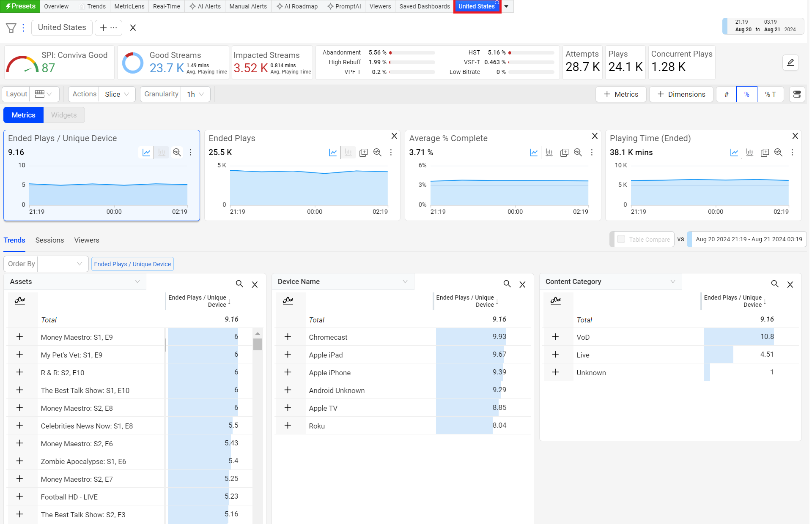812x524 pixels.
Task: Click the pencil edit icon in KPI bar
Action: pyautogui.click(x=790, y=63)
